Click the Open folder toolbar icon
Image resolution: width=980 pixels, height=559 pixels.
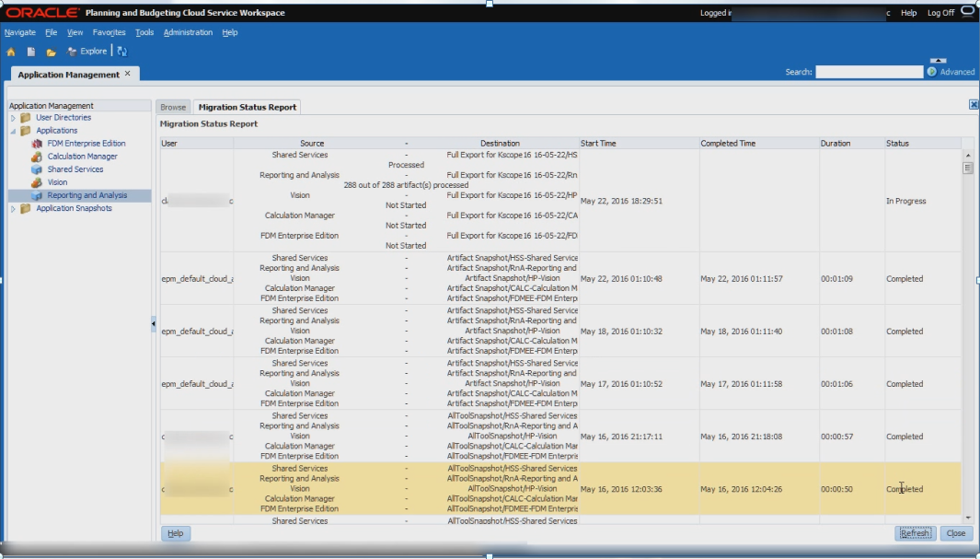click(x=51, y=52)
